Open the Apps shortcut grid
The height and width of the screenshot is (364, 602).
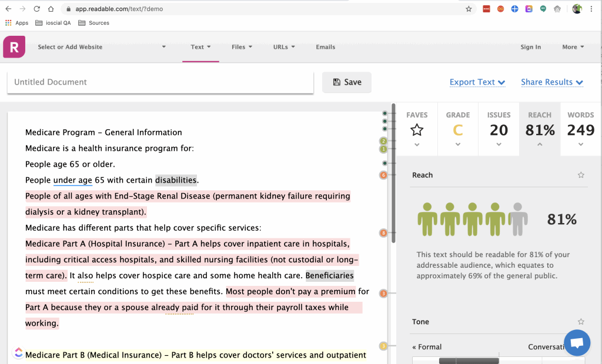[16, 23]
